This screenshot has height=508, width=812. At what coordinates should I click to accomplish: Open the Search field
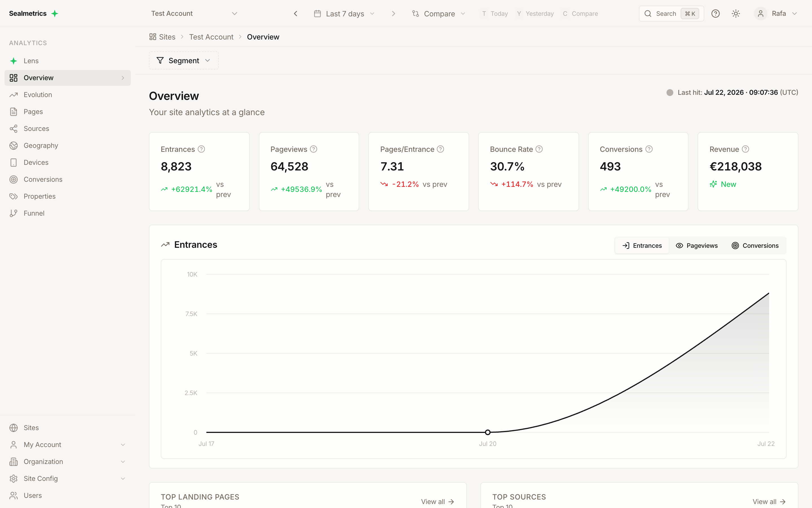[x=671, y=14]
